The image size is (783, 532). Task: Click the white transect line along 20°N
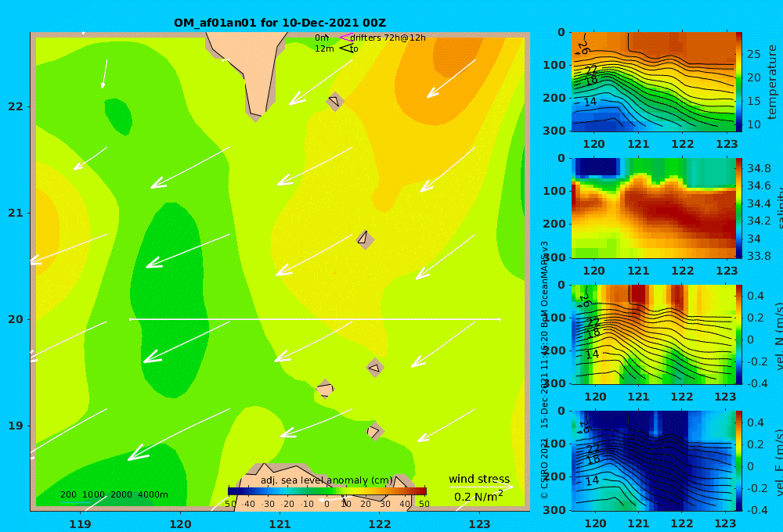click(x=315, y=319)
